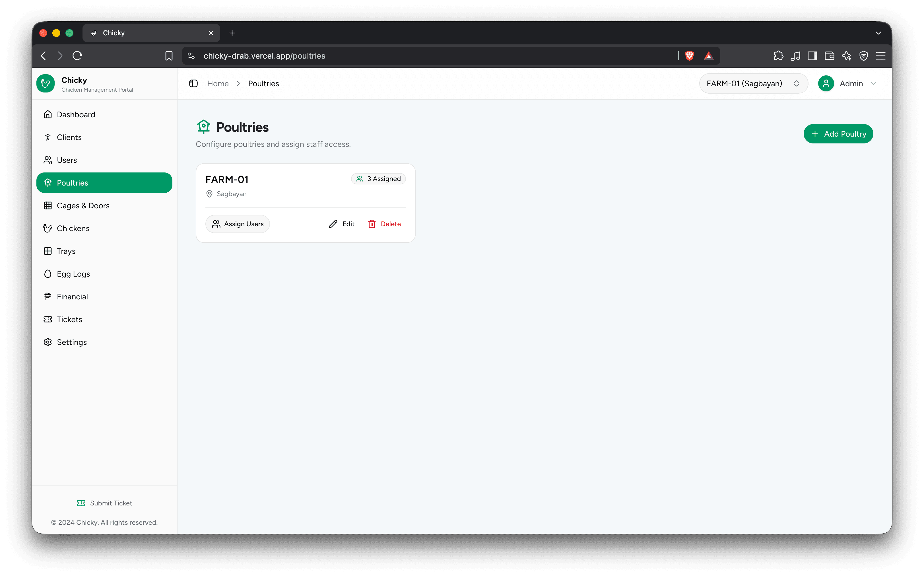The height and width of the screenshot is (576, 924).
Task: Assign Users to FARM-01
Action: click(x=238, y=224)
